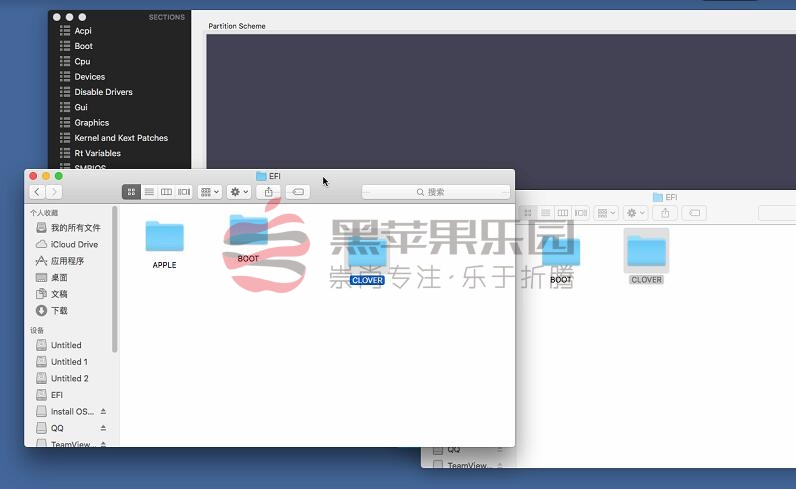Select the Untitled drive in sidebar

coord(68,345)
